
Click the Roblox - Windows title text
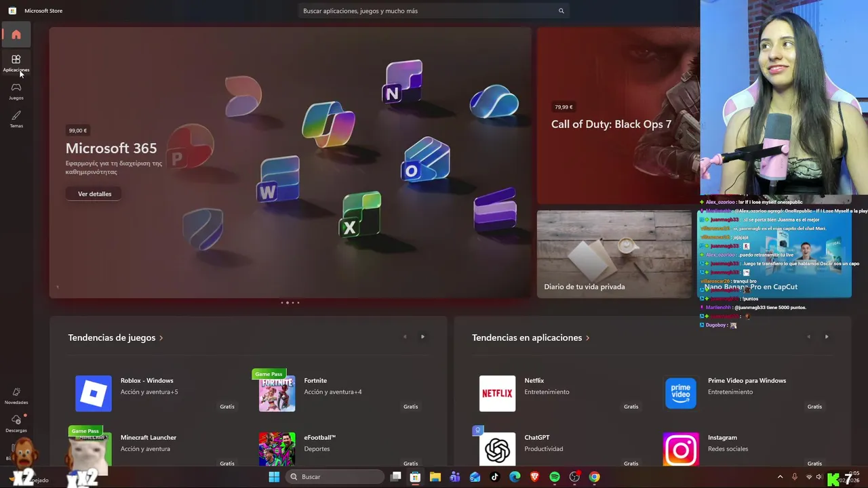147,380
